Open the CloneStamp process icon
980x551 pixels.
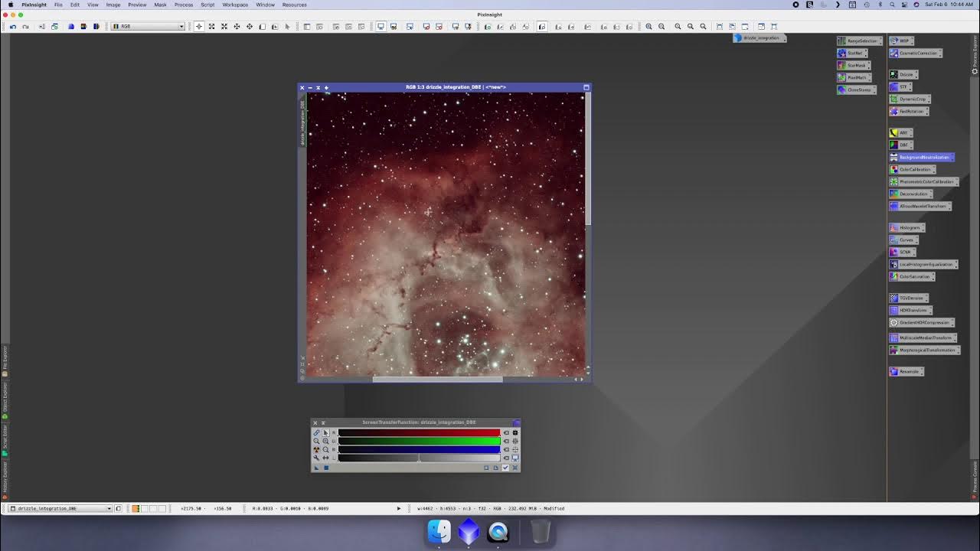click(x=857, y=90)
